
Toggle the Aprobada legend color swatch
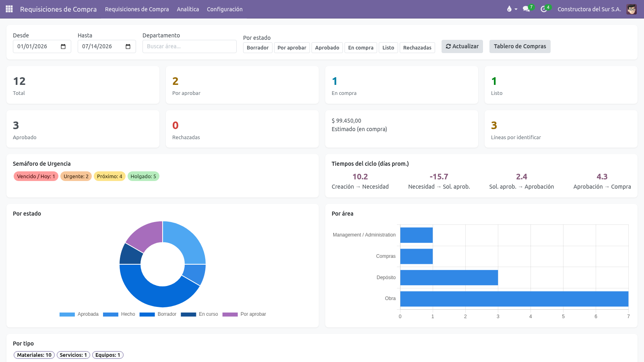(67, 315)
